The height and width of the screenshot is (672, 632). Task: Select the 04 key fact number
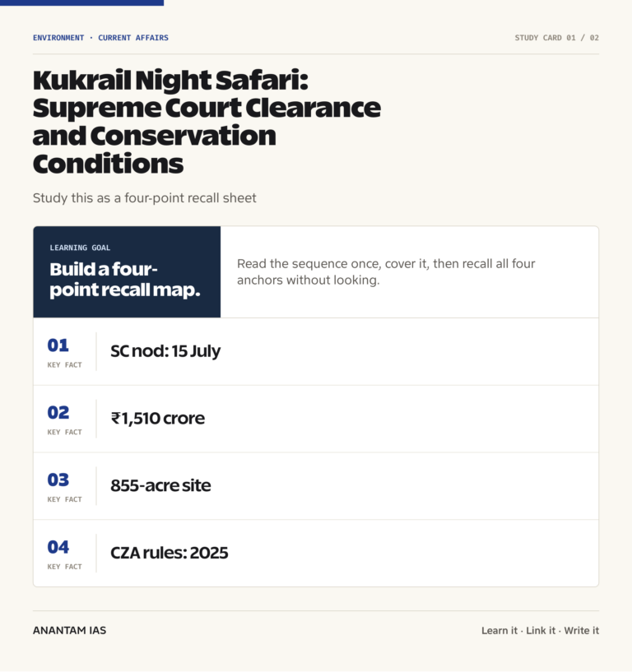(x=58, y=547)
